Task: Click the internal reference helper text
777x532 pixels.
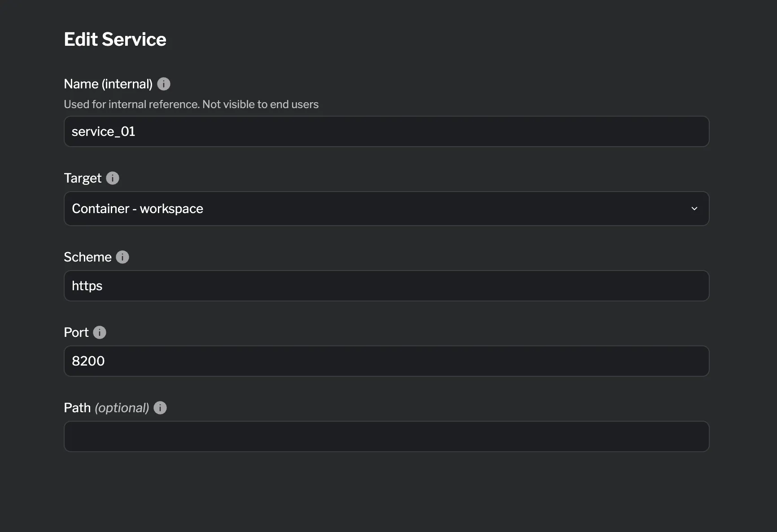Action: pyautogui.click(x=191, y=104)
